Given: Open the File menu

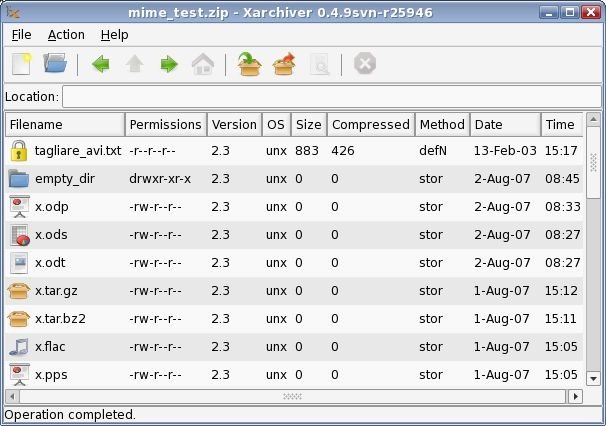Looking at the screenshot, I should (21, 35).
